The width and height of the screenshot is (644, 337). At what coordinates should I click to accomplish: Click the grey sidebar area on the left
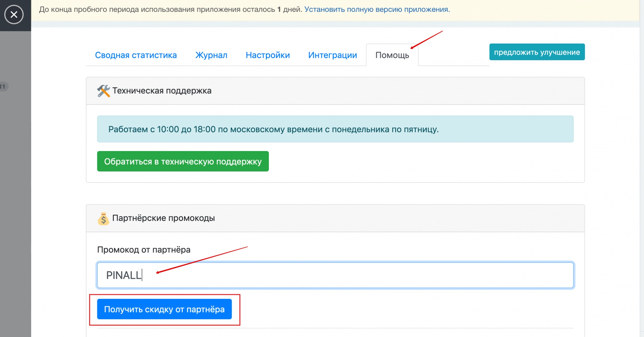click(15, 197)
